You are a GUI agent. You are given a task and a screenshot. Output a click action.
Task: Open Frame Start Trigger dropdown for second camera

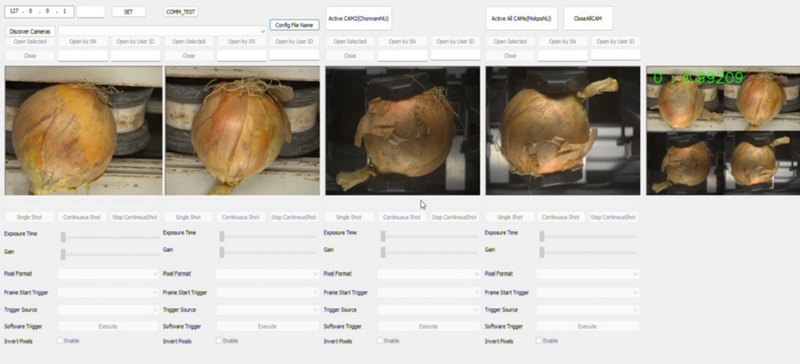click(268, 293)
